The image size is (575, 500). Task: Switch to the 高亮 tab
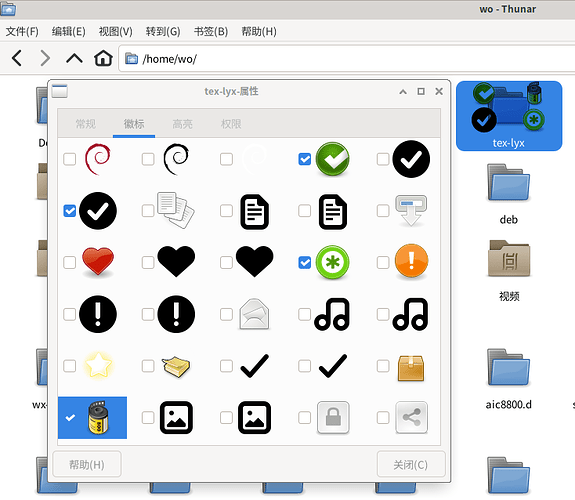click(x=182, y=124)
